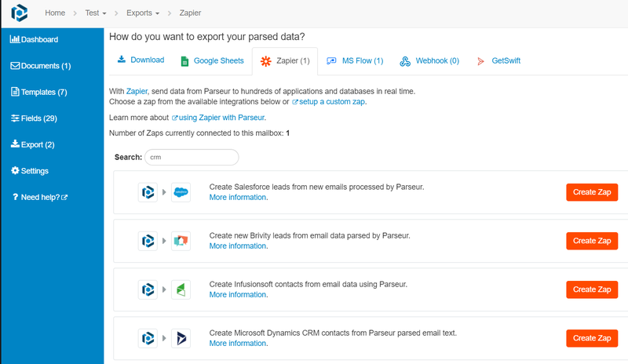The image size is (628, 364).
Task: Click the Search field containing 'crm'
Action: [192, 157]
